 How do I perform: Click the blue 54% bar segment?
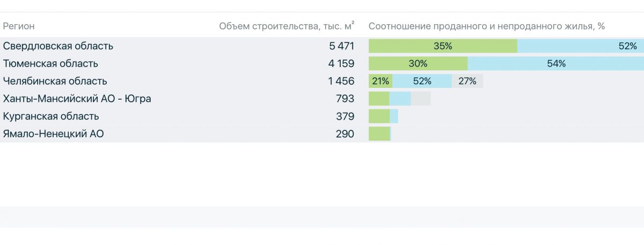(556, 64)
